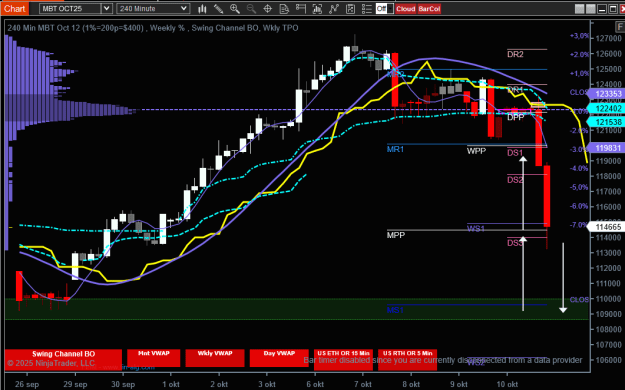Click the -5,0% percent axis label
The image size is (625, 390).
click(x=579, y=187)
